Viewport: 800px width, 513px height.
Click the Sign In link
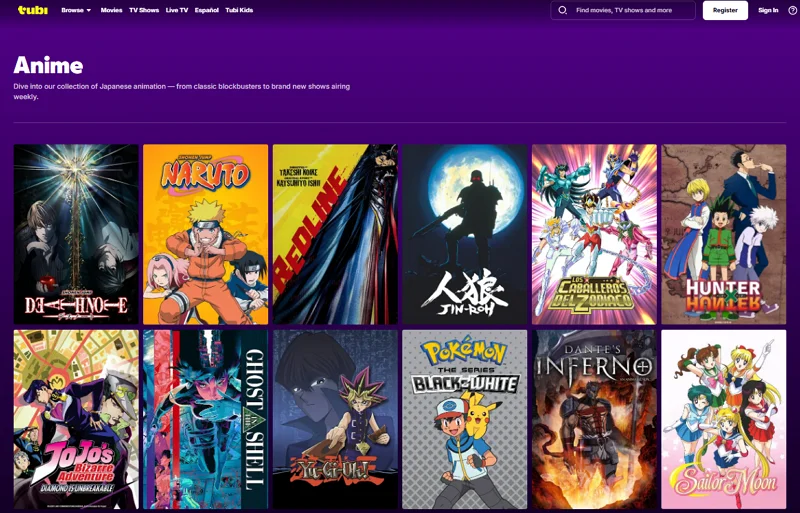(x=768, y=10)
